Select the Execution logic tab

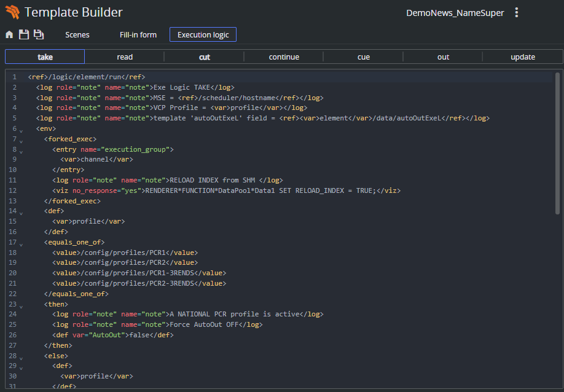[203, 35]
